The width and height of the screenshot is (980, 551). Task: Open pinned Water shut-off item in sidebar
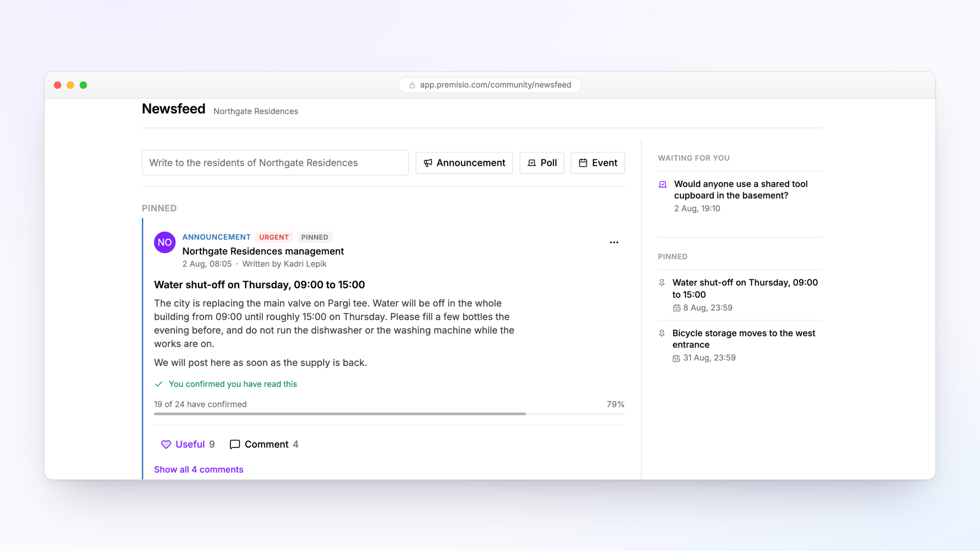(x=745, y=289)
